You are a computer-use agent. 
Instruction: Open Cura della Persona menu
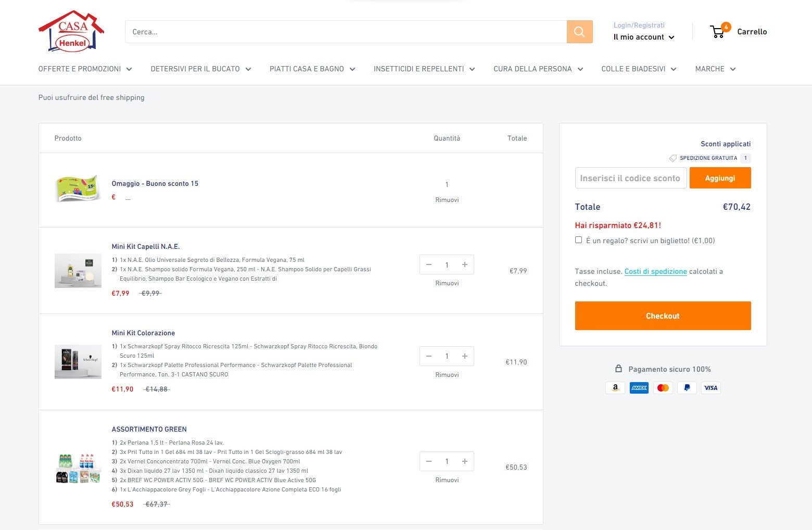538,69
